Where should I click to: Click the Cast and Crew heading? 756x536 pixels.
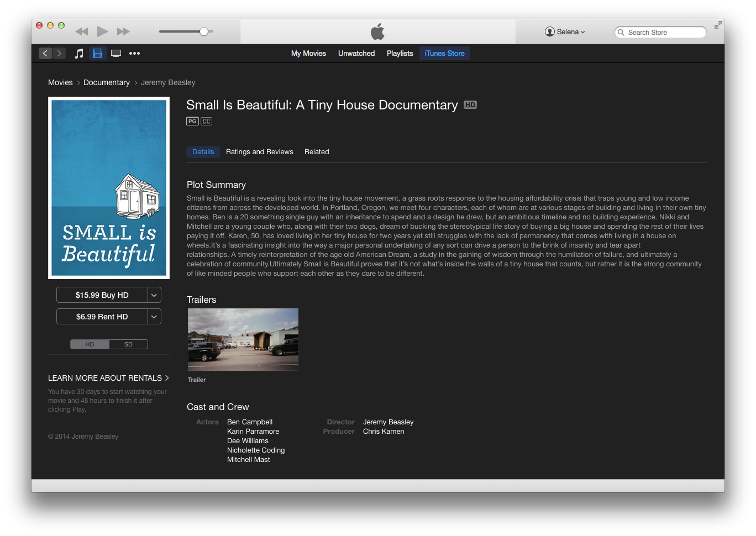(218, 407)
